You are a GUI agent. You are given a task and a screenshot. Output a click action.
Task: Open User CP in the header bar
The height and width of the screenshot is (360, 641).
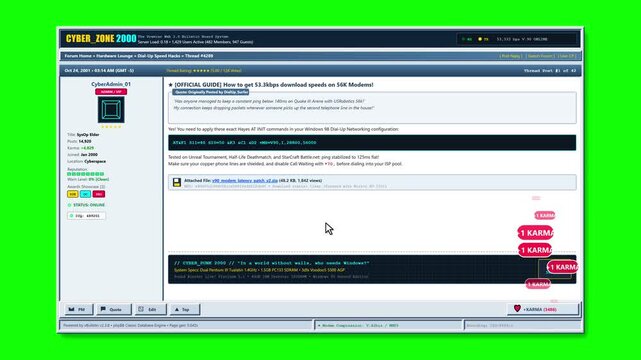tap(566, 56)
